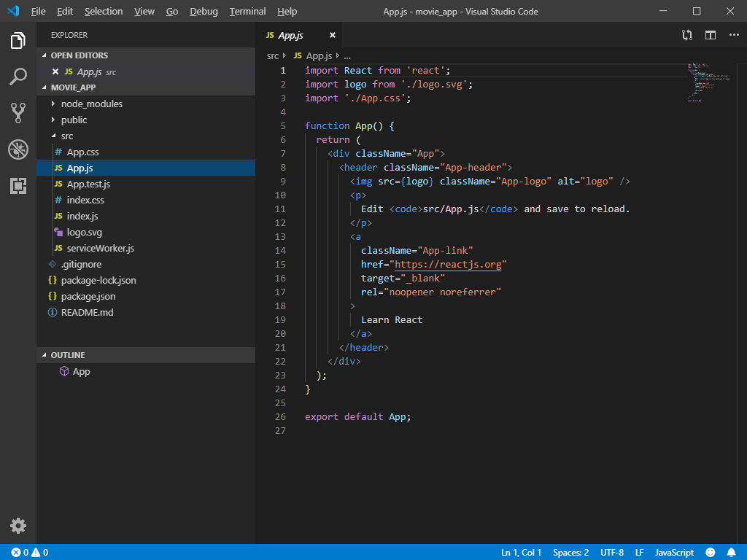Select App.js in the src folder
Viewport: 747px width, 560px height.
point(146,168)
